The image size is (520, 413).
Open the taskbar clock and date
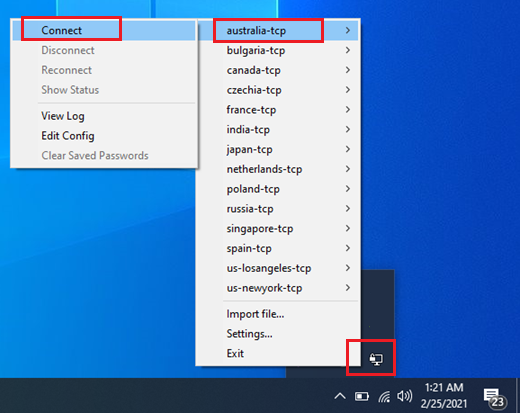coord(444,396)
